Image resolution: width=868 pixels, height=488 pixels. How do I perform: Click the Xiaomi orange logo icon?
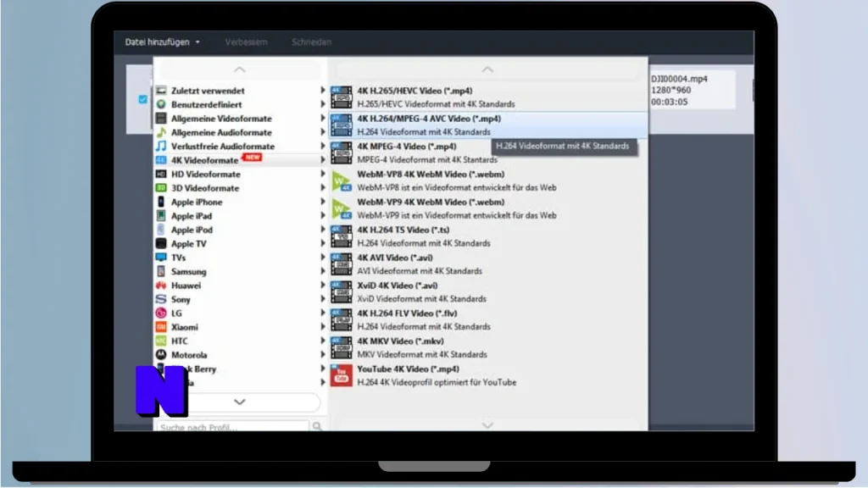click(x=161, y=326)
